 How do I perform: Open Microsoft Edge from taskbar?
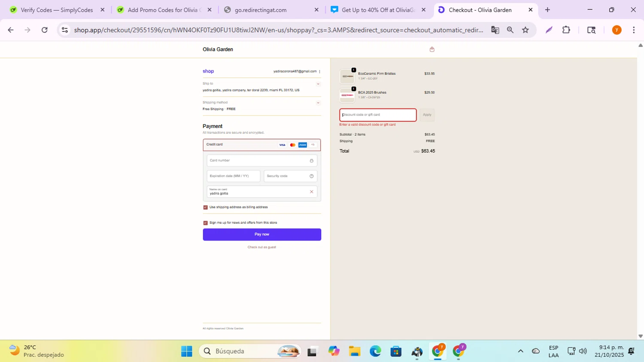point(375,351)
